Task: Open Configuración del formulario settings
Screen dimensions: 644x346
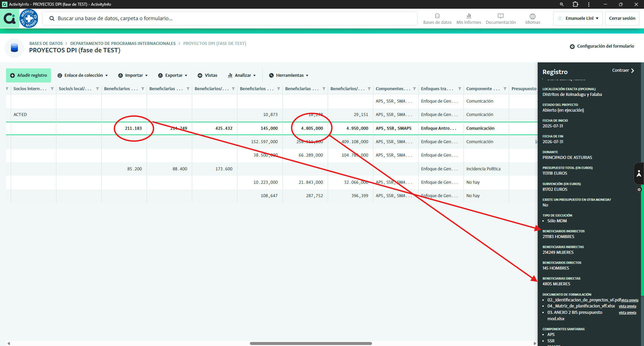Action: pyautogui.click(x=602, y=46)
